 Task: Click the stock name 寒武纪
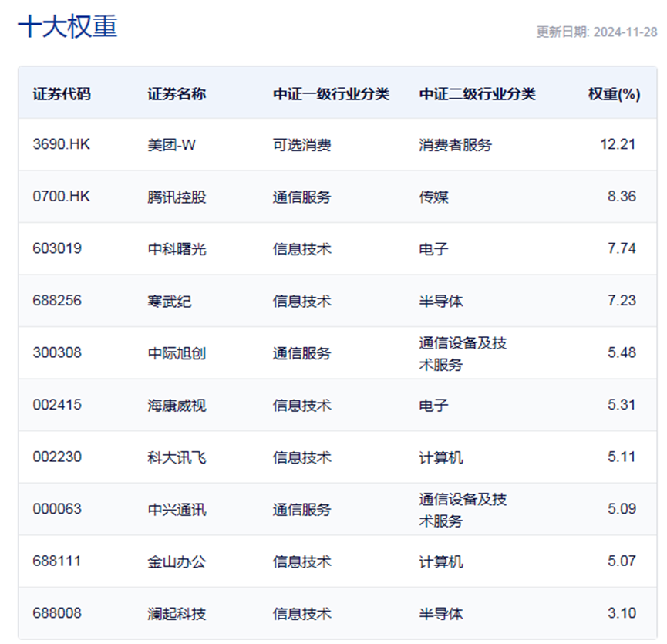point(170,301)
